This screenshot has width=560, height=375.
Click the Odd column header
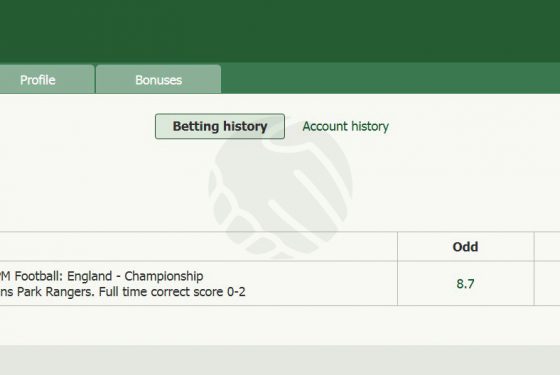point(465,246)
